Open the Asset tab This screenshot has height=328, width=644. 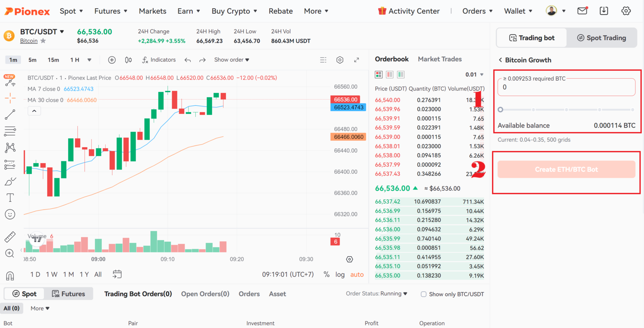coord(277,294)
